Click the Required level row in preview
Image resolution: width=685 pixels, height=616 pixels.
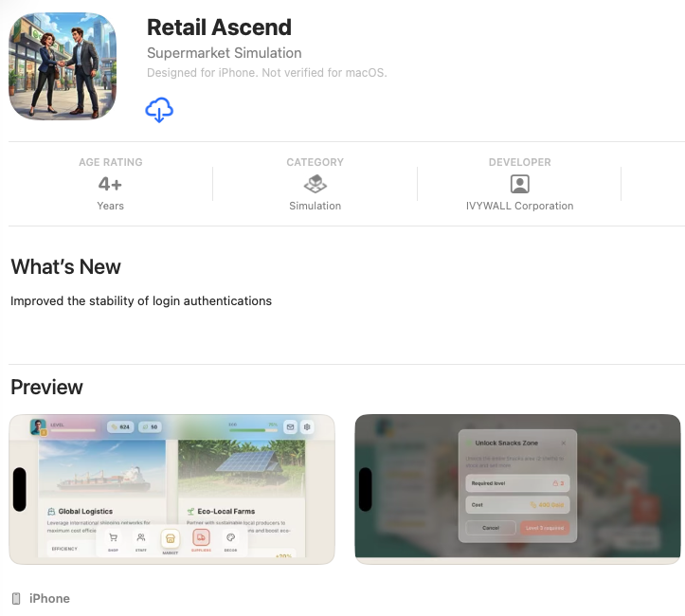coord(517,483)
